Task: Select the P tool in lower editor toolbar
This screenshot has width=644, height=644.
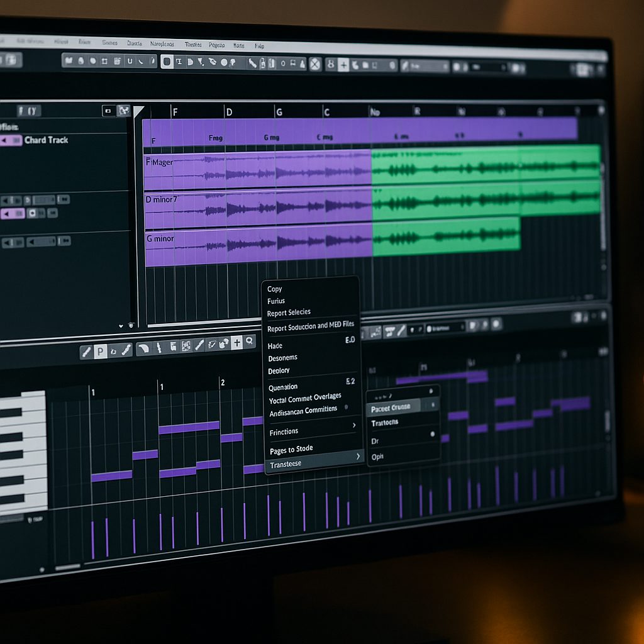Action: pos(100,352)
